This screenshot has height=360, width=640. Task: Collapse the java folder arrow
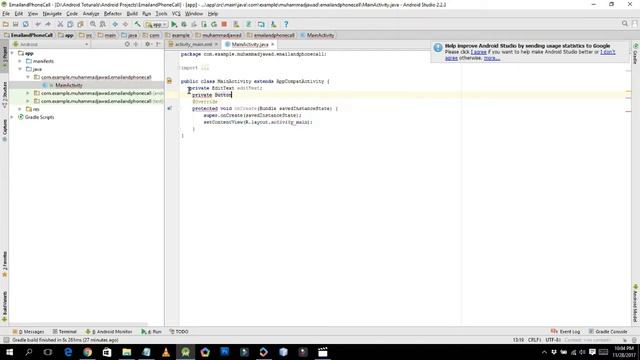tap(20, 69)
